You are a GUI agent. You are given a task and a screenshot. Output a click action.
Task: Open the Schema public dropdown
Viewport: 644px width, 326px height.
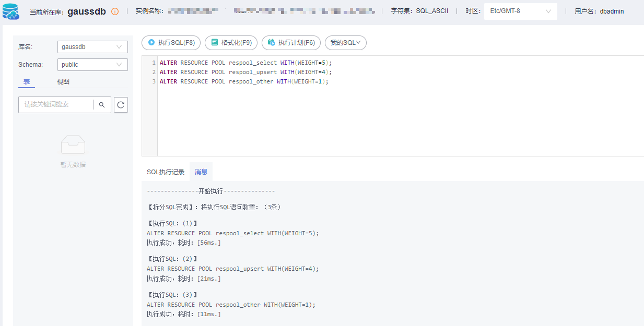click(x=92, y=65)
